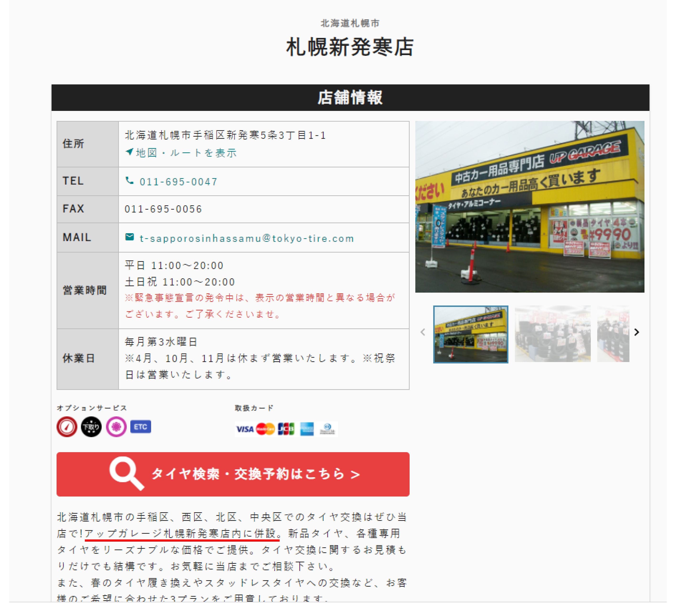The width and height of the screenshot is (681, 616).
Task: Click the phone icon beside 011-695-0047
Action: (x=130, y=181)
